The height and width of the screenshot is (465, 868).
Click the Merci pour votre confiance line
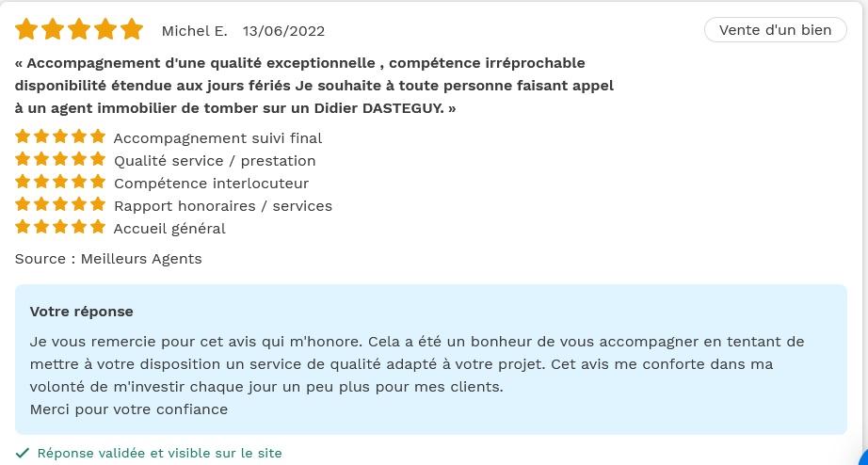[129, 409]
